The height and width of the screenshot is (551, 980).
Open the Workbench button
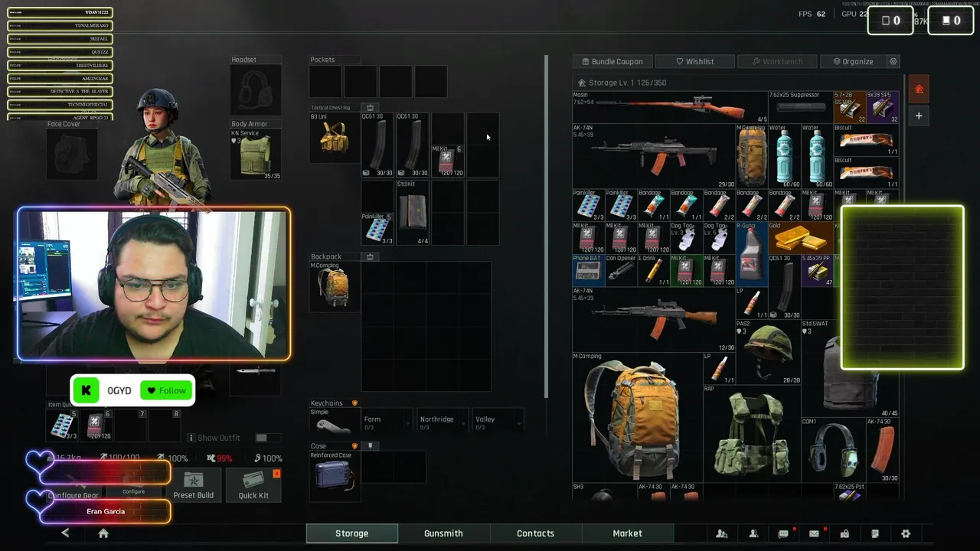coord(777,61)
